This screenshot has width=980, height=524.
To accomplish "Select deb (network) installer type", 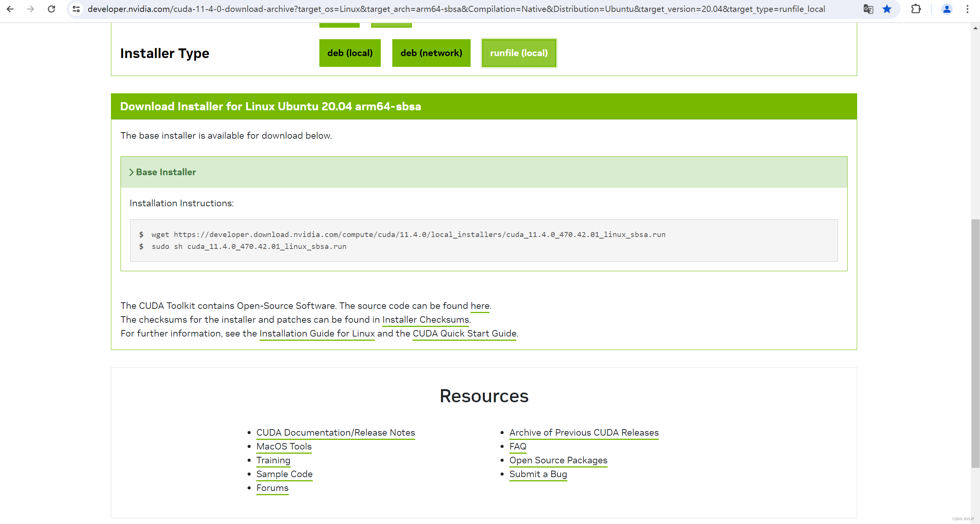I will click(431, 53).
